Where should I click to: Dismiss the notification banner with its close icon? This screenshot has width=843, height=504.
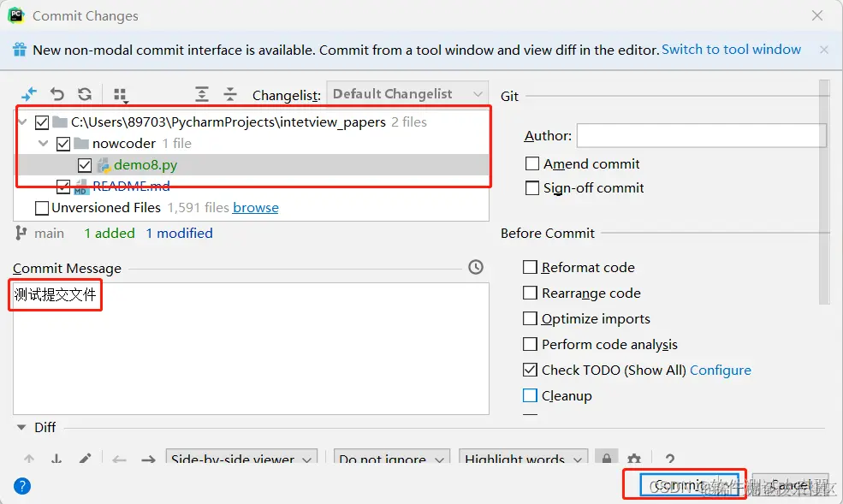tap(823, 50)
